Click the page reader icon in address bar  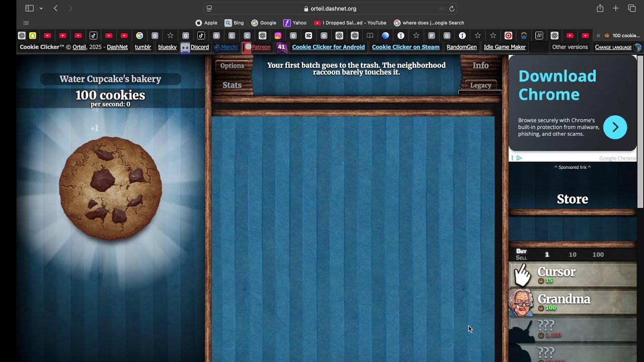tap(209, 9)
